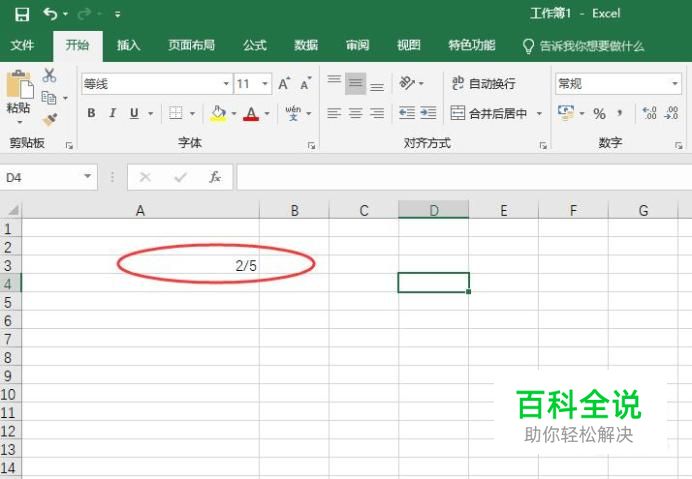
Task: Open the 文件 menu
Action: coord(22,45)
